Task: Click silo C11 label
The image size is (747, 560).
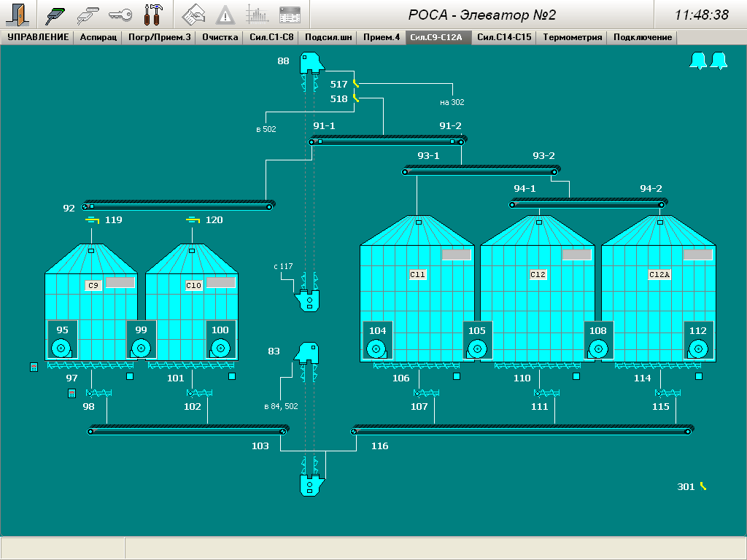Action: (417, 275)
